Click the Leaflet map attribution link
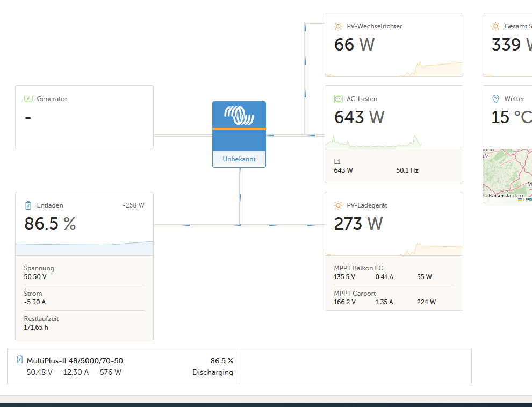 click(527, 199)
